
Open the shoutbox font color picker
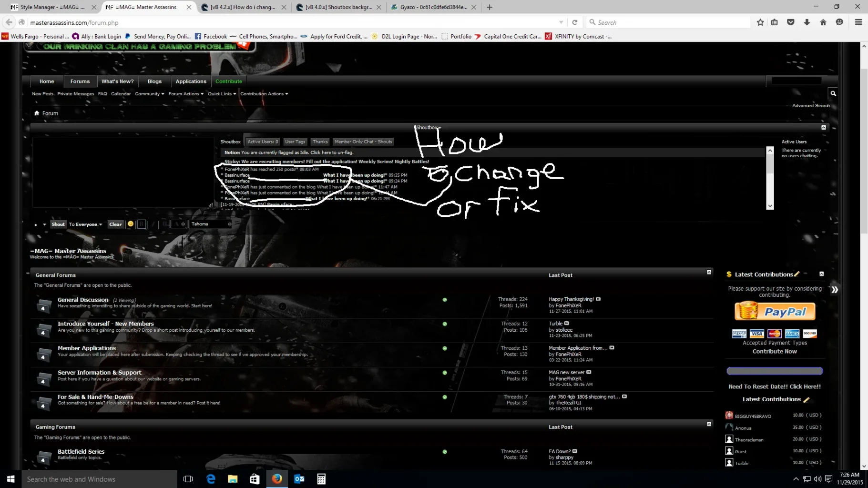click(x=178, y=224)
